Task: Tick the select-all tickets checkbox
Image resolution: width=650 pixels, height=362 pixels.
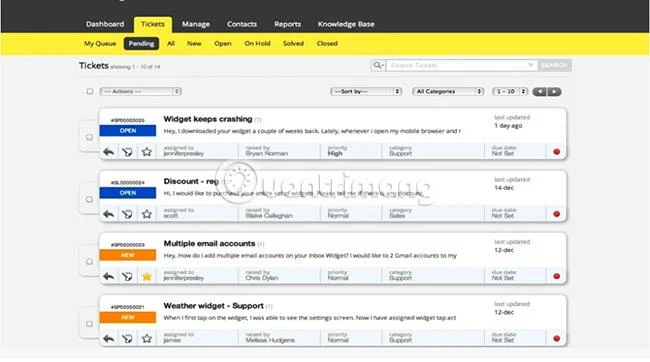Action: point(90,91)
